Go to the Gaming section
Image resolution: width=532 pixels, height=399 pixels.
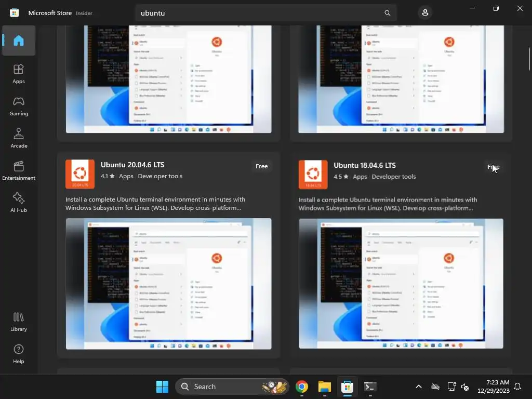coord(19,106)
